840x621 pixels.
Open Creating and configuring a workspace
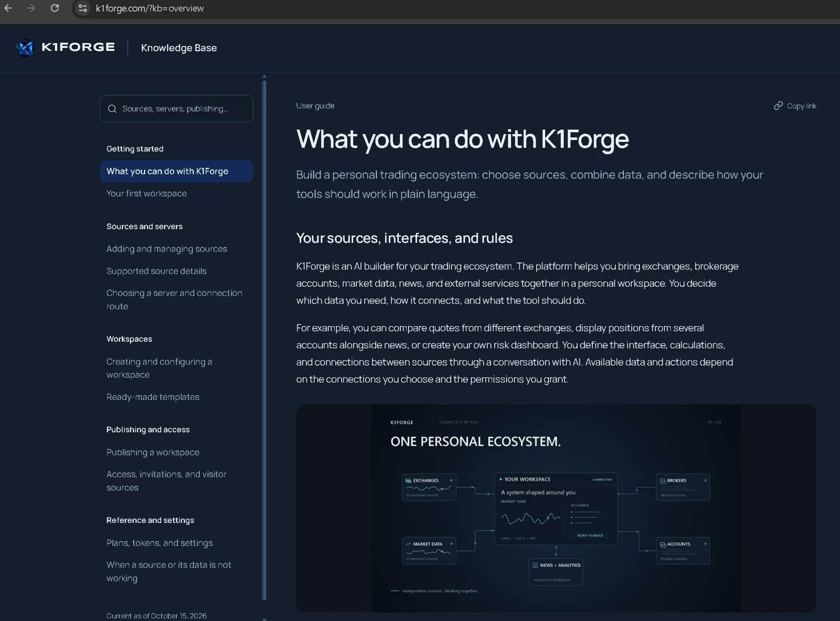[x=159, y=368]
